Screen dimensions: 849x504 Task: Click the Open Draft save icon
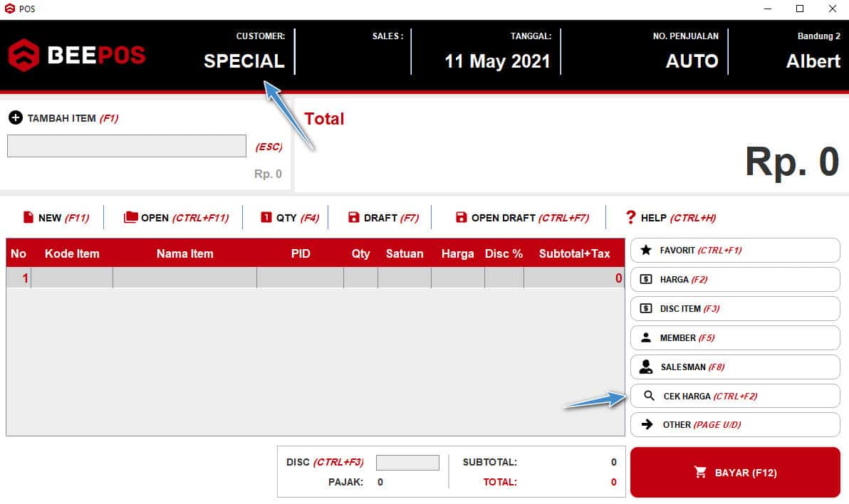click(462, 217)
